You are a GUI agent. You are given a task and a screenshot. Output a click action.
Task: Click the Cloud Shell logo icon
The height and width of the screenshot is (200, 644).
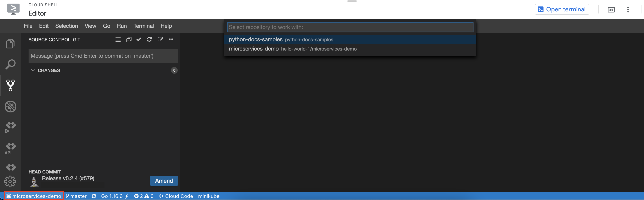(x=13, y=9)
